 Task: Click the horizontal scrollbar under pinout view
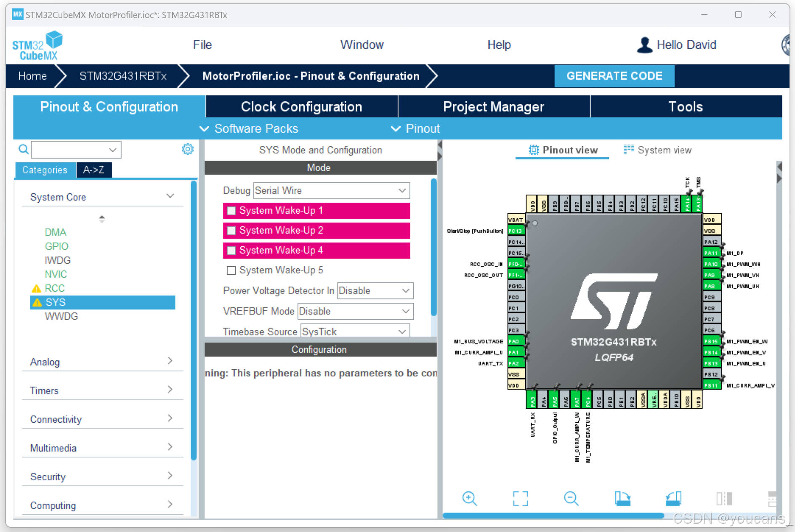[553, 515]
